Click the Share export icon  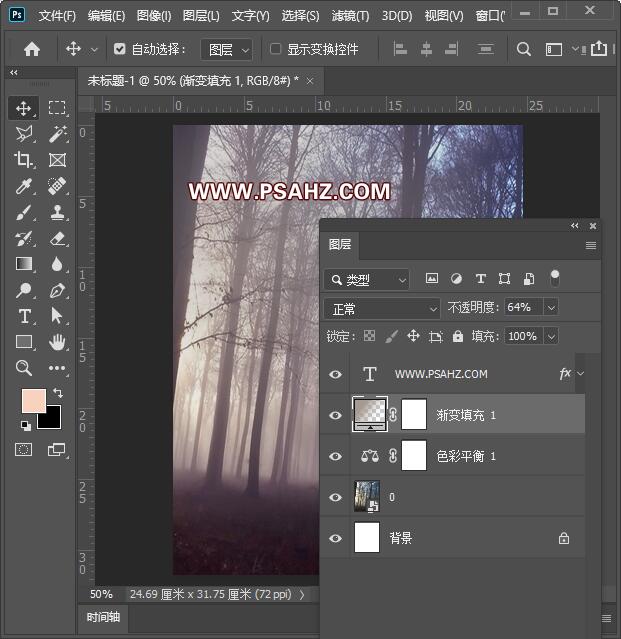click(599, 48)
